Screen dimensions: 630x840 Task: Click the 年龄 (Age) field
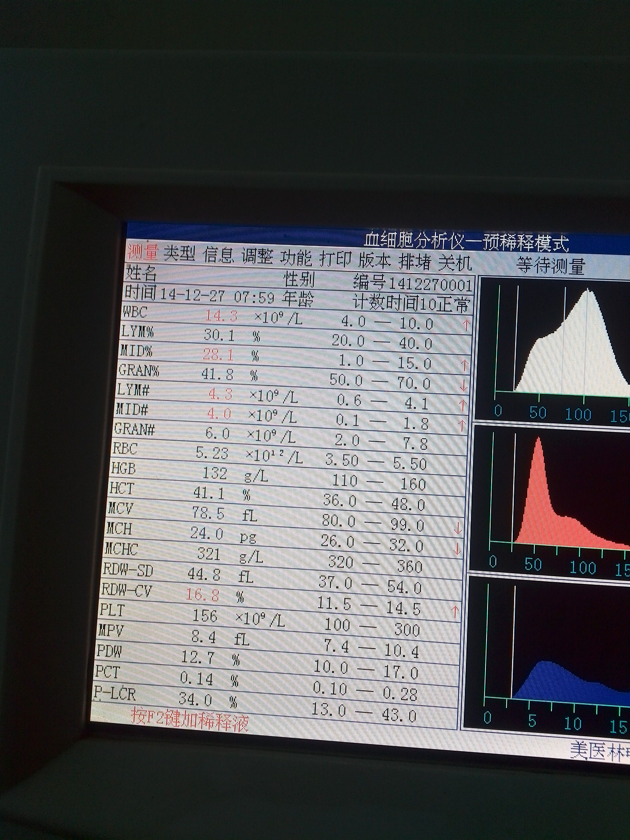tap(298, 299)
